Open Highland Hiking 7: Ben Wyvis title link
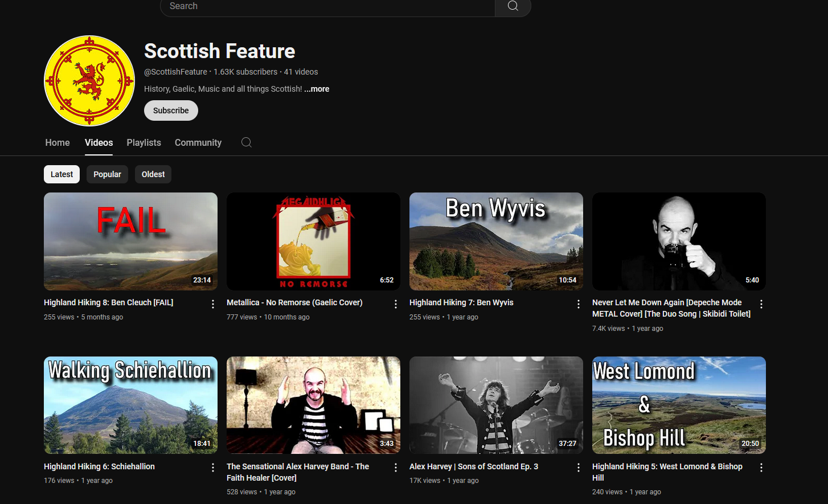Image resolution: width=828 pixels, height=504 pixels. pyautogui.click(x=461, y=302)
